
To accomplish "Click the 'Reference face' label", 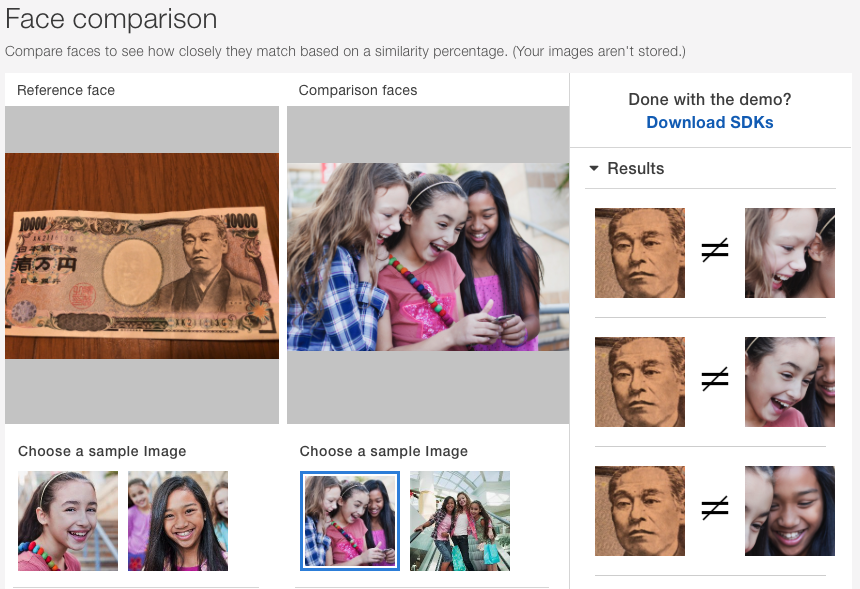I will coord(66,90).
